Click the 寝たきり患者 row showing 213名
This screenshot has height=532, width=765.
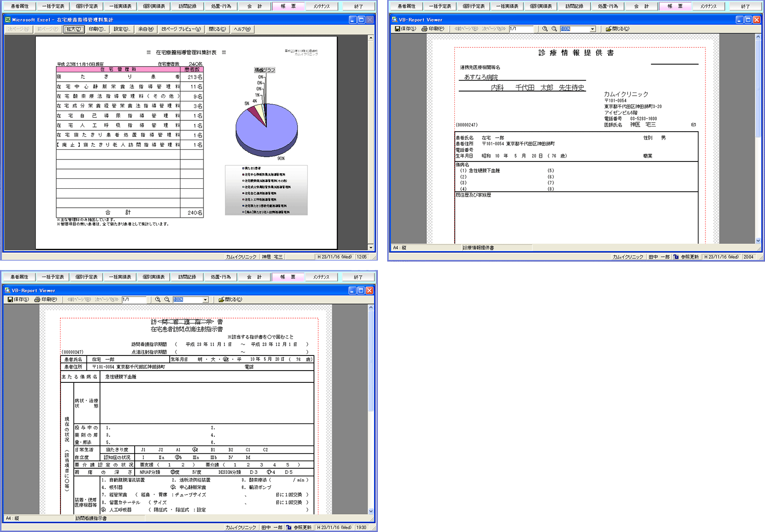tap(130, 77)
